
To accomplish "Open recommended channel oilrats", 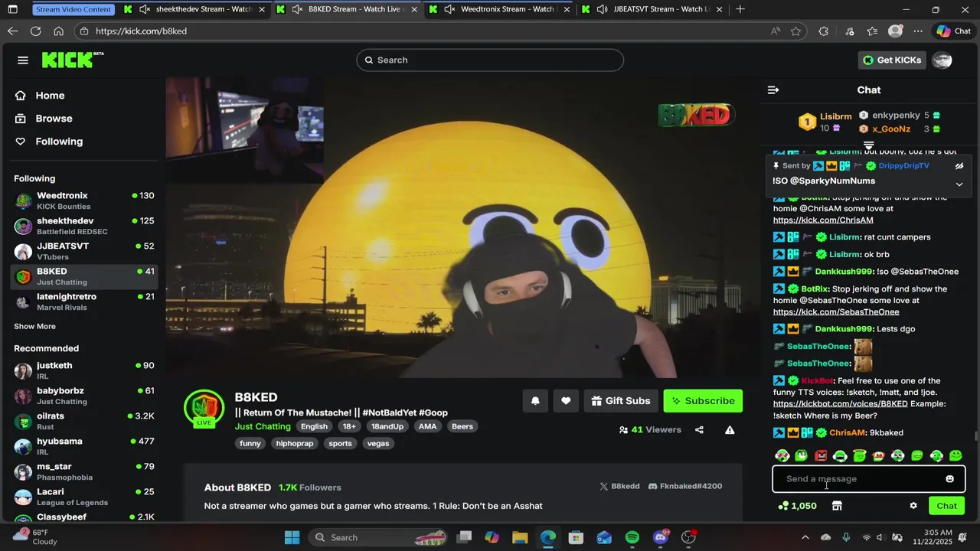I will (x=84, y=421).
